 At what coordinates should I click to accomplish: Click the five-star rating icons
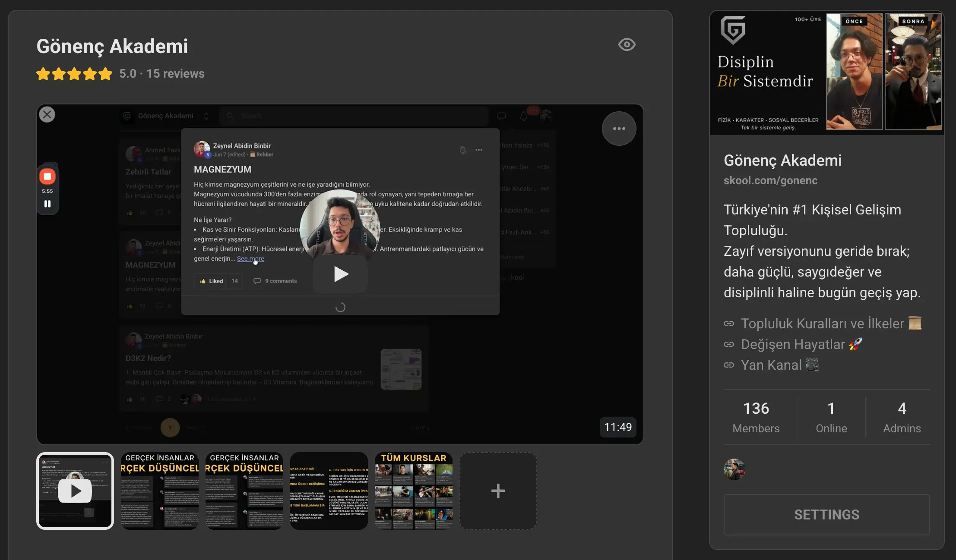tap(74, 74)
